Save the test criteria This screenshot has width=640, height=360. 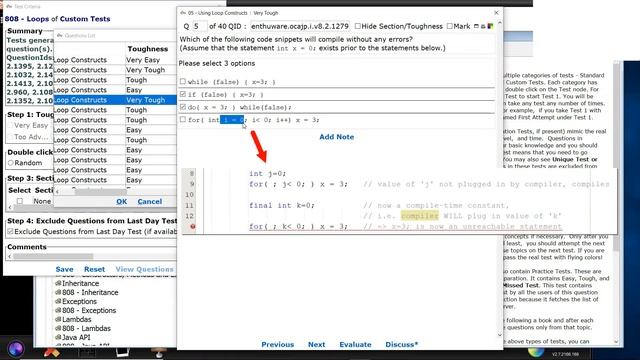coord(64,269)
